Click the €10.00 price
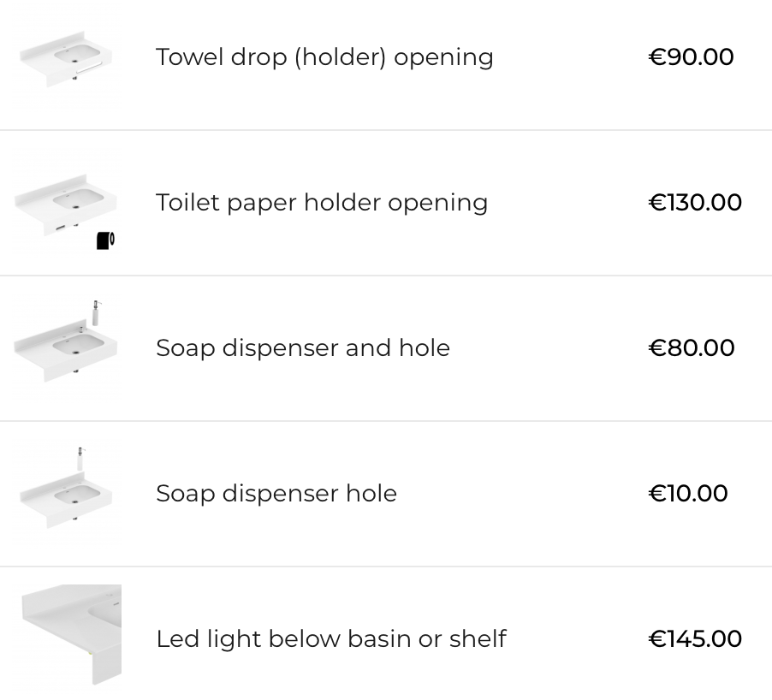Screen dimensions: 772x700 pos(688,494)
